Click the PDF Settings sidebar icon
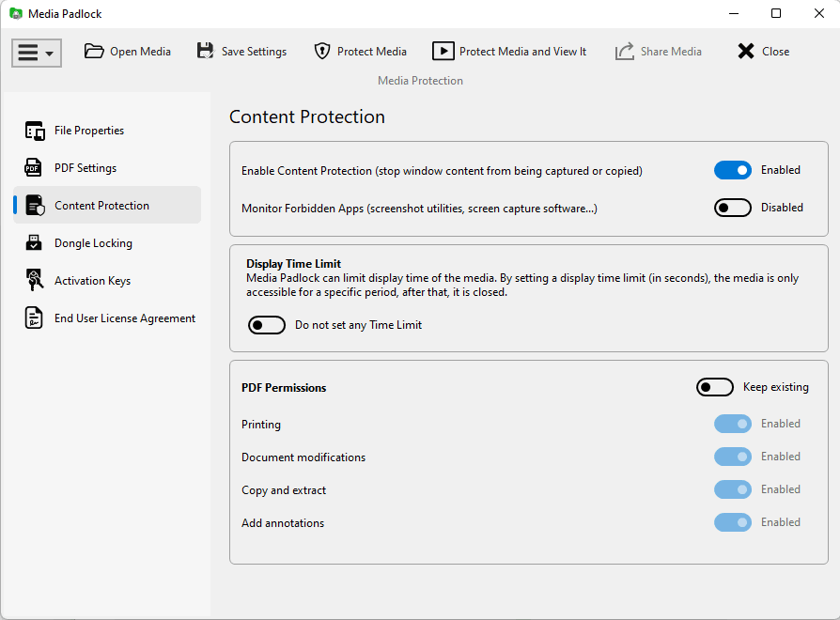The width and height of the screenshot is (840, 620). (x=35, y=168)
